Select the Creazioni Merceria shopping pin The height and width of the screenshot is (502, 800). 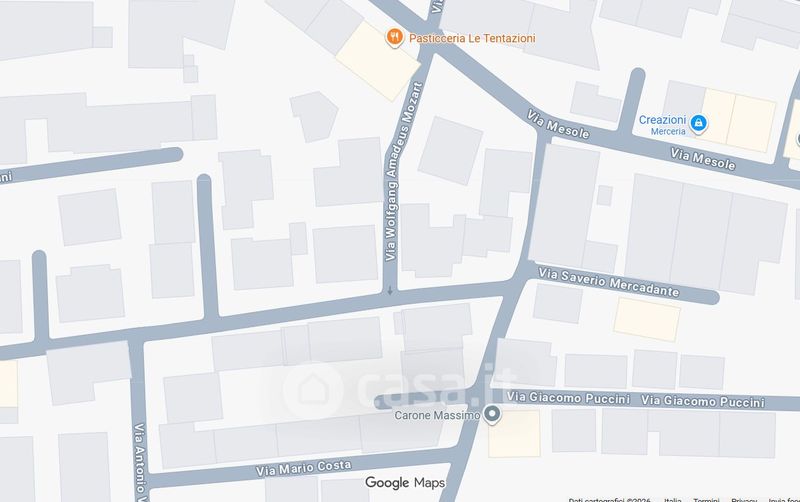[x=698, y=124]
